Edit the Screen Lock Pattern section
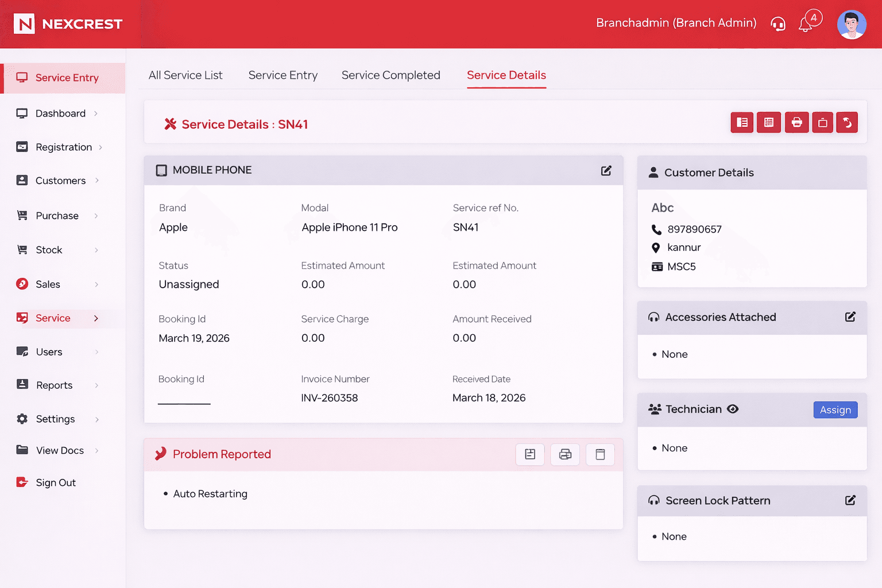882x588 pixels. click(x=850, y=500)
